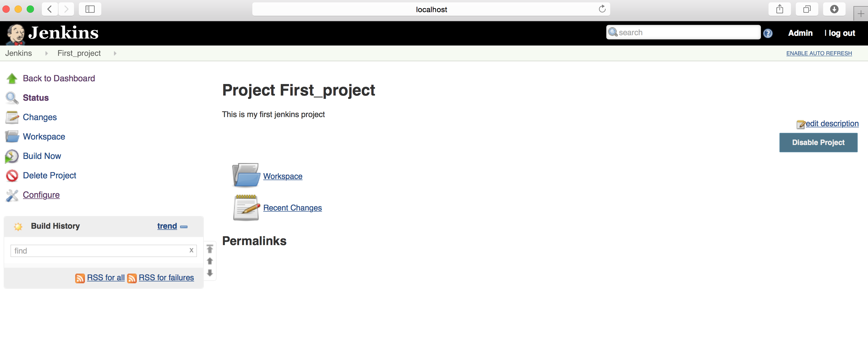Open the Safari downloads icon
This screenshot has width=868, height=347.
pos(834,9)
